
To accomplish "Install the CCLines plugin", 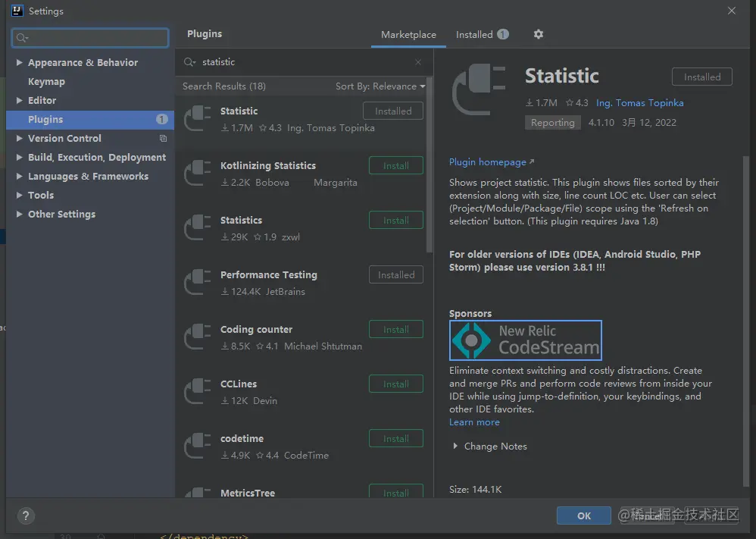I will click(396, 384).
